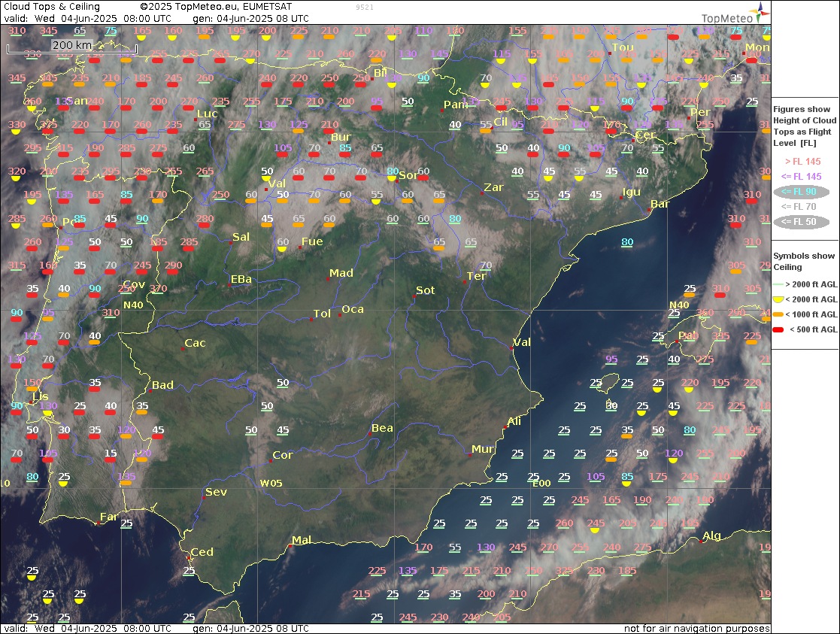Viewport: 840px width, 634px height.
Task: Select the '<= FL 50' legend oval
Action: pos(801,221)
